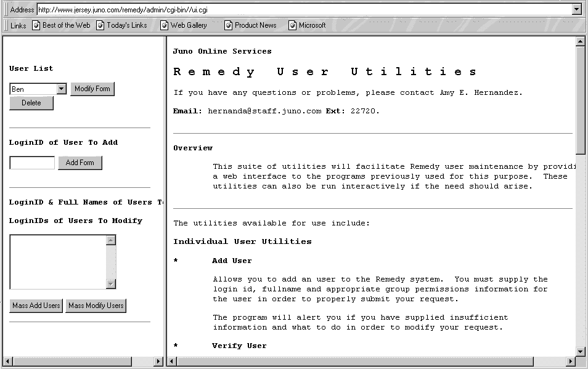Open Today's Links favorite

[127, 25]
